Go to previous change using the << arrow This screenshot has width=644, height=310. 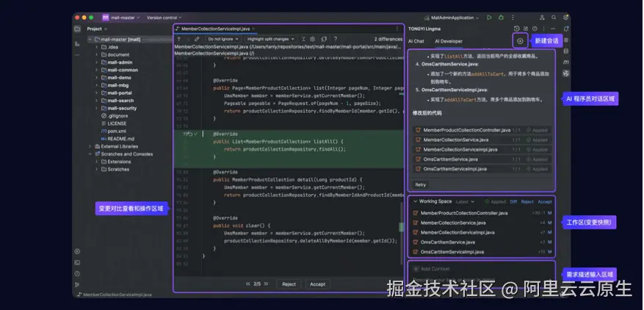248,284
